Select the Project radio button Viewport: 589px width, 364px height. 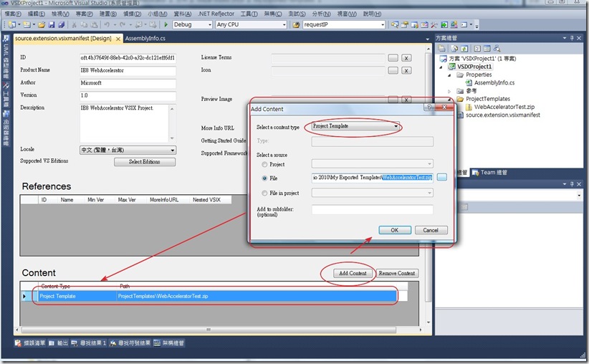tap(264, 164)
